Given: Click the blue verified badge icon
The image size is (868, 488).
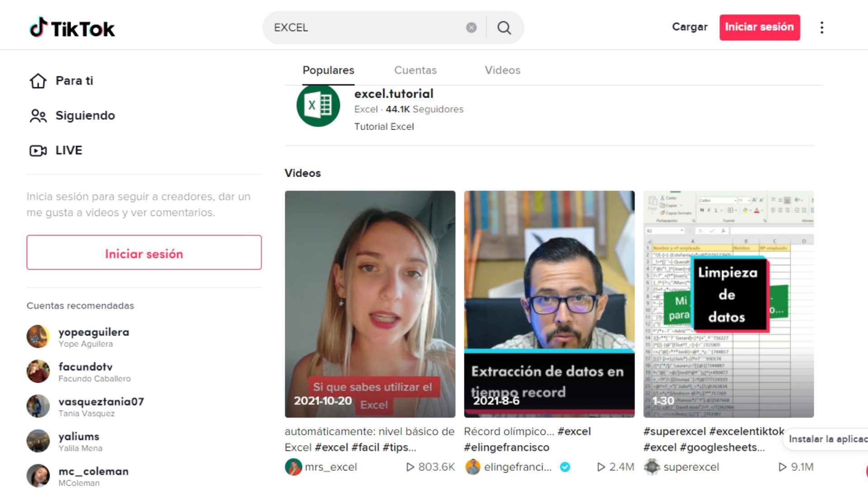Looking at the screenshot, I should click(565, 467).
